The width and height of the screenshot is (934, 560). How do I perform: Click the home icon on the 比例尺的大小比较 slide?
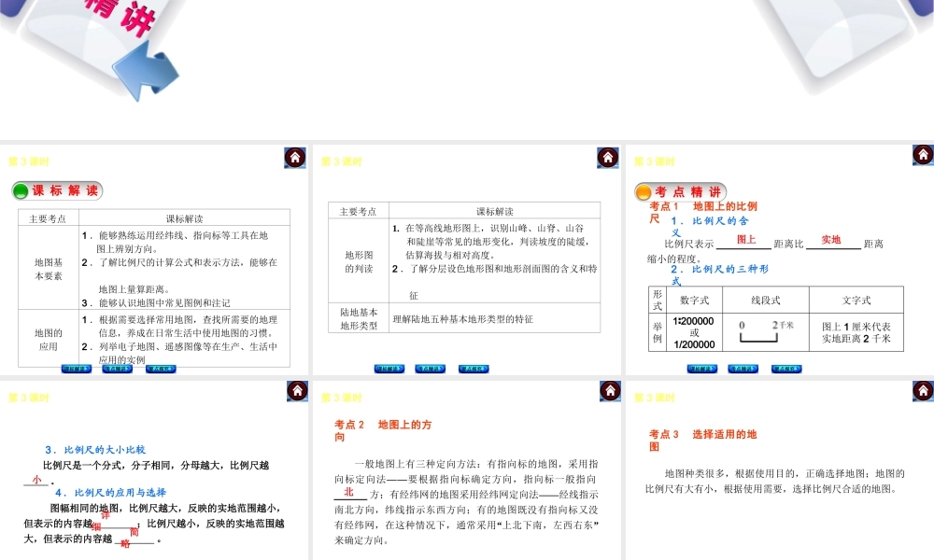click(297, 390)
